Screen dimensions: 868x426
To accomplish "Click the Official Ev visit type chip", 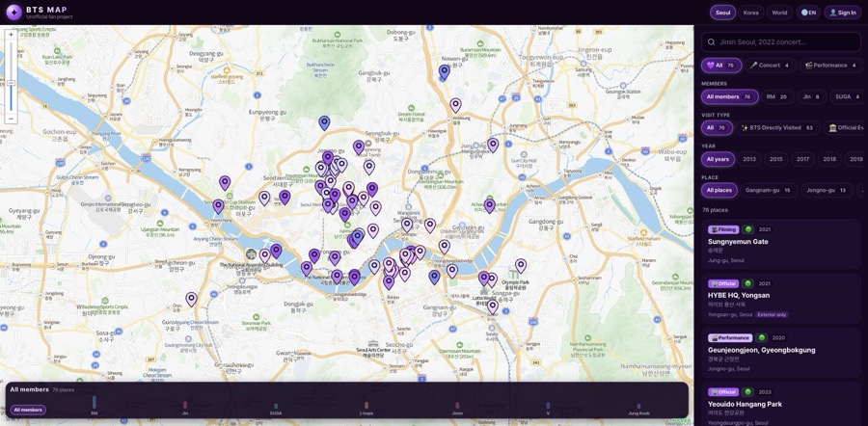I will click(845, 128).
